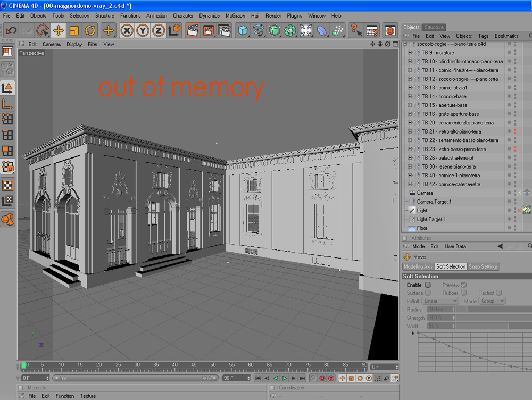Add a Cube primitive object
This screenshot has width=532, height=400.
click(243, 30)
